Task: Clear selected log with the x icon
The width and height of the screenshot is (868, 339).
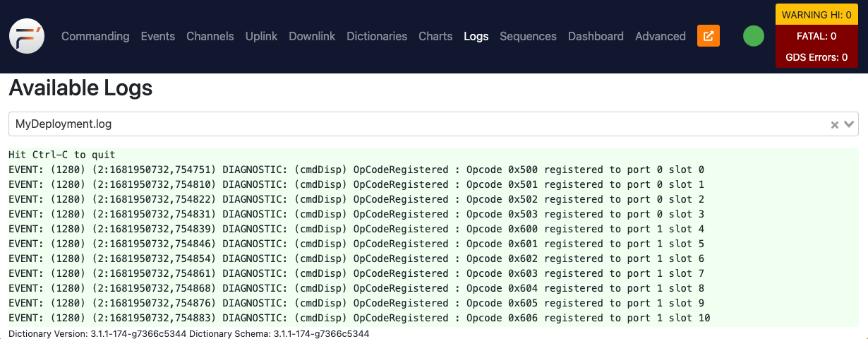Action: (834, 124)
